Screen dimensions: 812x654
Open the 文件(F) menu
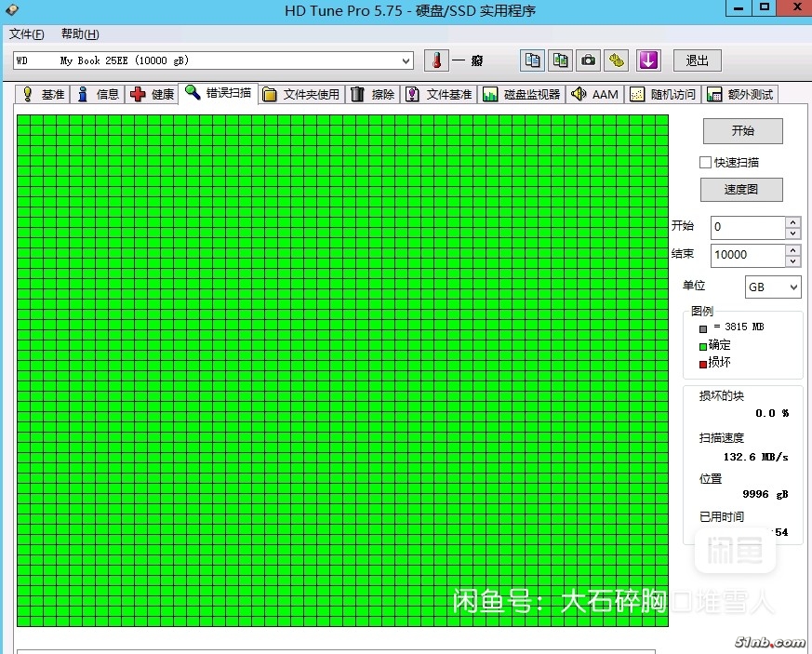(x=26, y=34)
